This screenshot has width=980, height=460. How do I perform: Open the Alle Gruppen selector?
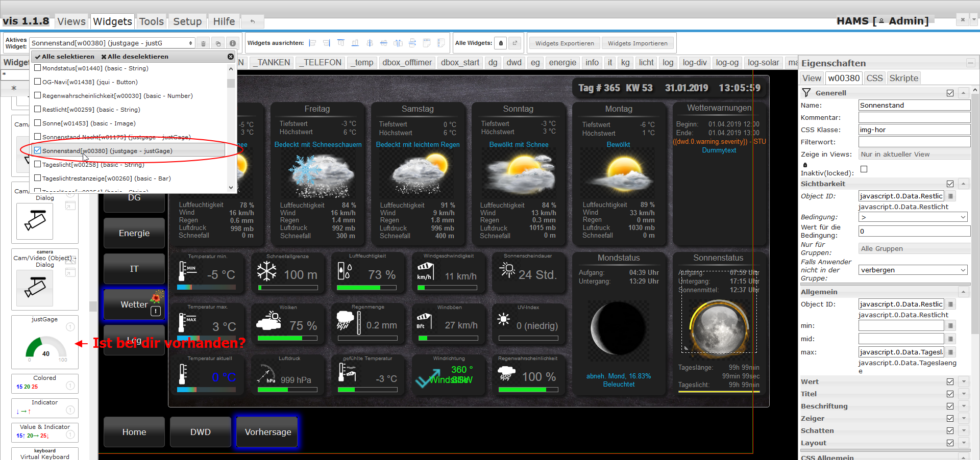click(x=914, y=248)
